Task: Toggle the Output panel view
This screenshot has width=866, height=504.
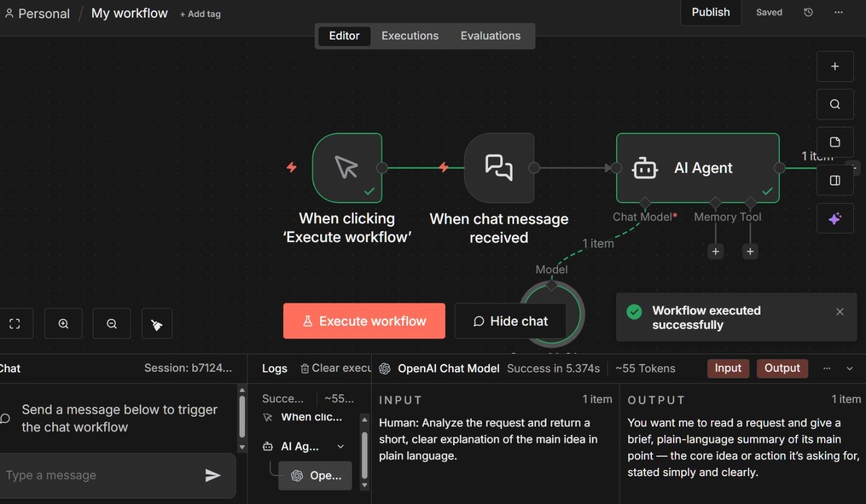Action: point(782,368)
